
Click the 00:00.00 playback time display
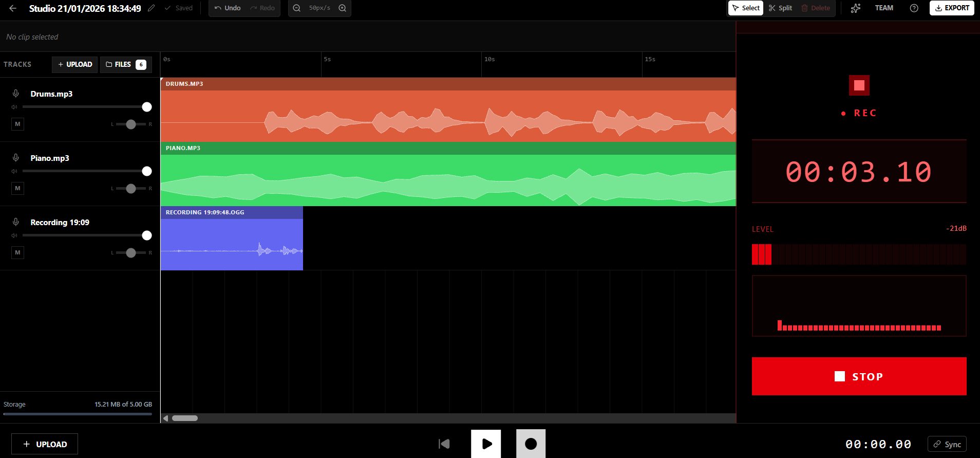point(878,444)
